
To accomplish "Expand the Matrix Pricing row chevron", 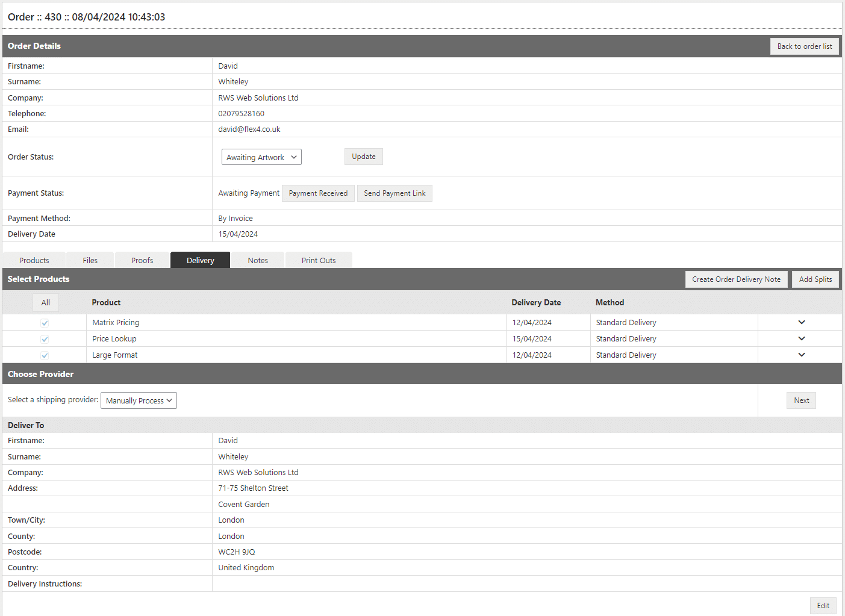I will pos(801,322).
